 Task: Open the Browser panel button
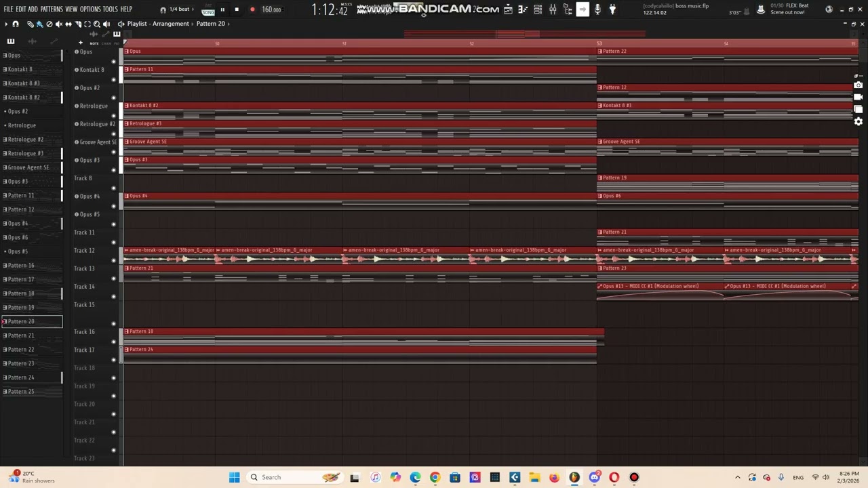(568, 9)
